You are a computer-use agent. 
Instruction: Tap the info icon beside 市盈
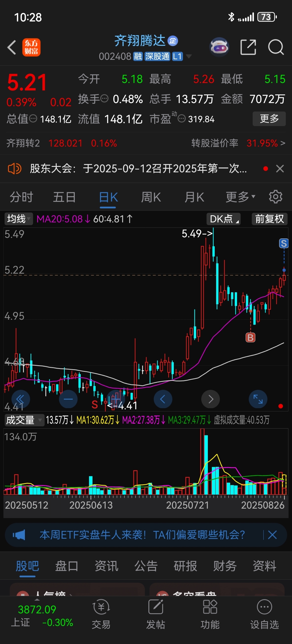coord(181,118)
